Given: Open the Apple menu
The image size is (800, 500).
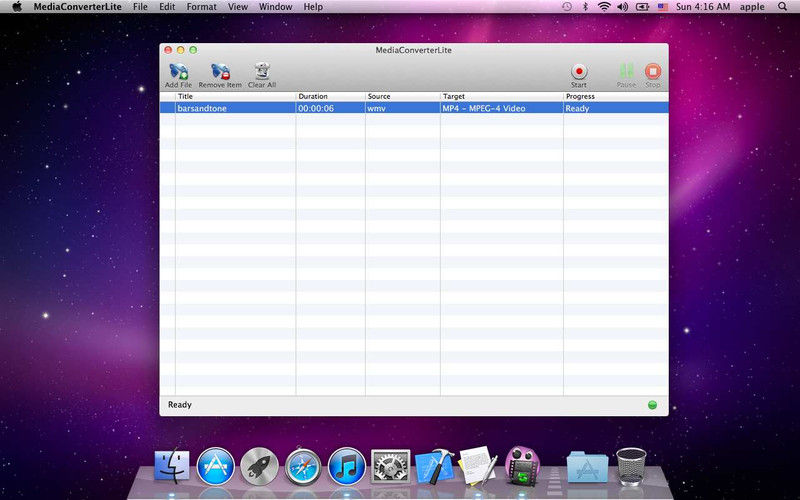Looking at the screenshot, I should 16,7.
